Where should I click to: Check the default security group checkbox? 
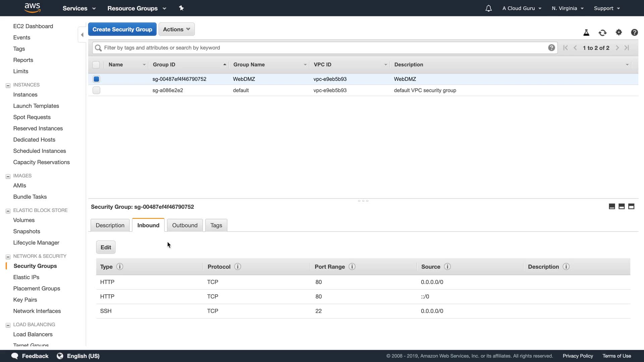(x=96, y=90)
